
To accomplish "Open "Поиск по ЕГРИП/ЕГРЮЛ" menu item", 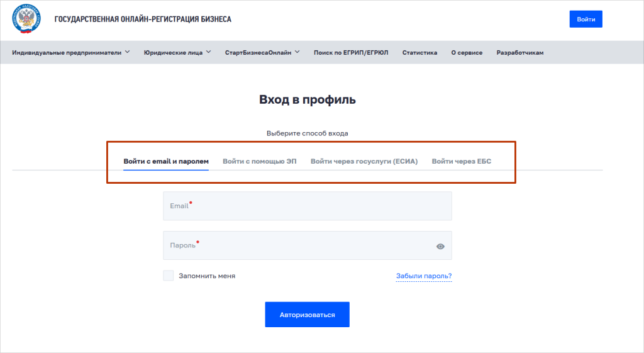I will (x=351, y=52).
